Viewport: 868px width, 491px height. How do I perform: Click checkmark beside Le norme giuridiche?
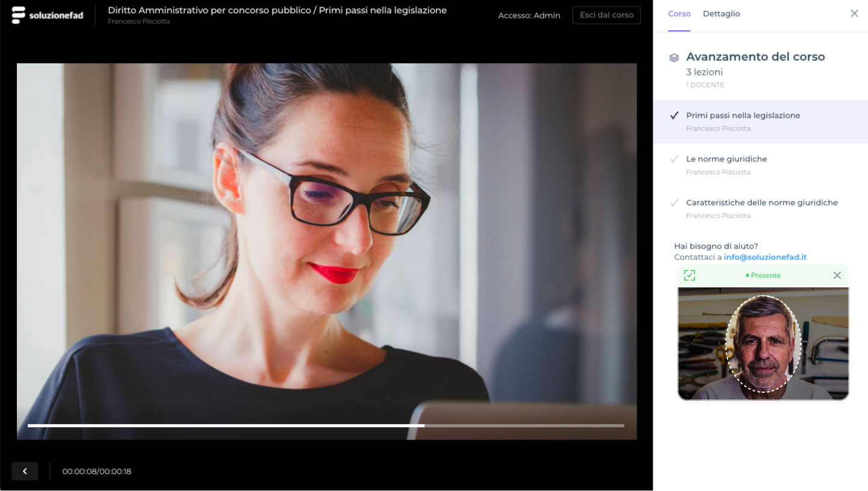pos(675,159)
